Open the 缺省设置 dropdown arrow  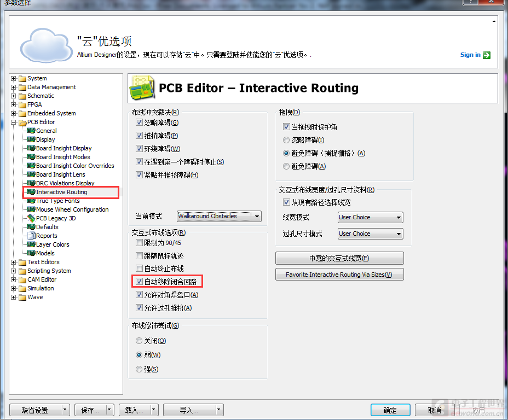tap(65, 410)
